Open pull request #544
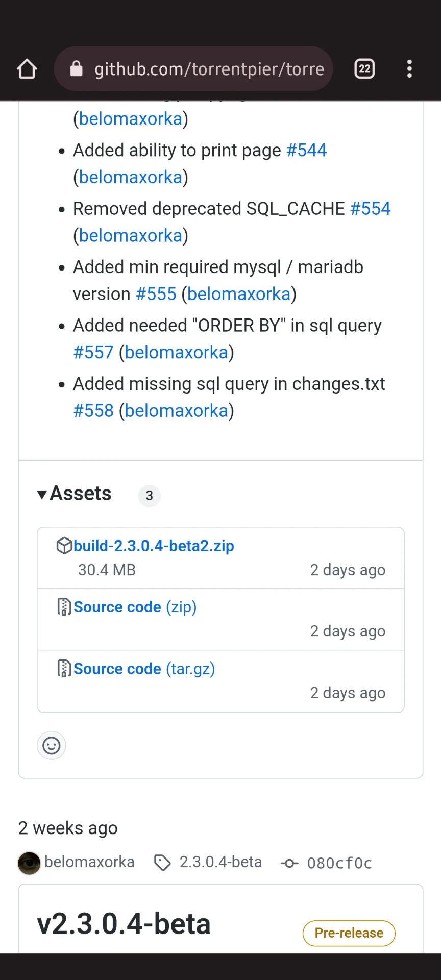441x980 pixels. tap(307, 150)
